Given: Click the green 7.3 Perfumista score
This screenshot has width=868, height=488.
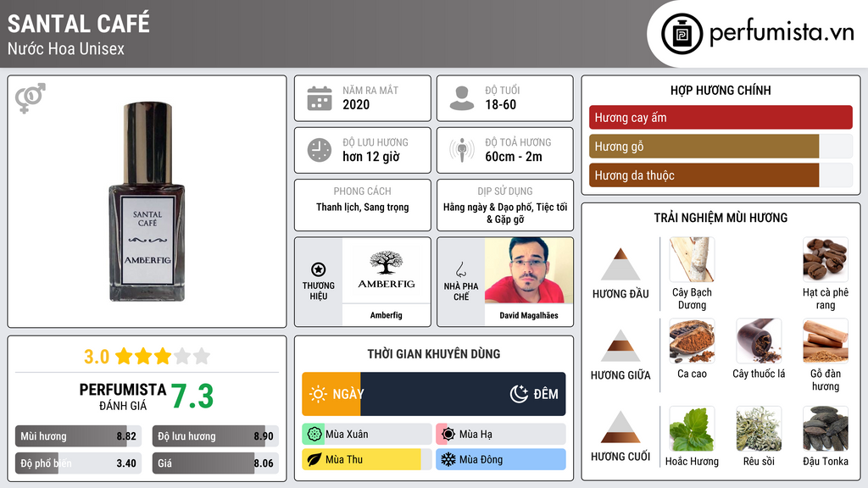Looking at the screenshot, I should (x=192, y=396).
